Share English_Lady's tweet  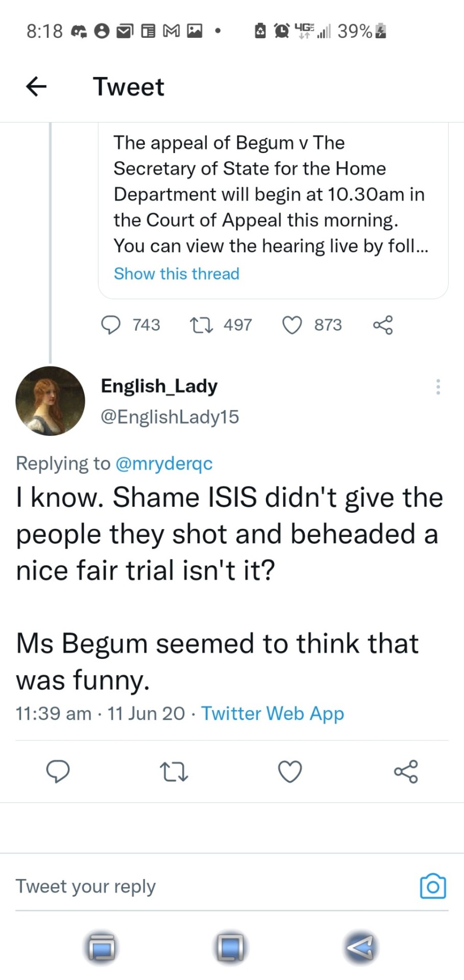pyautogui.click(x=406, y=771)
